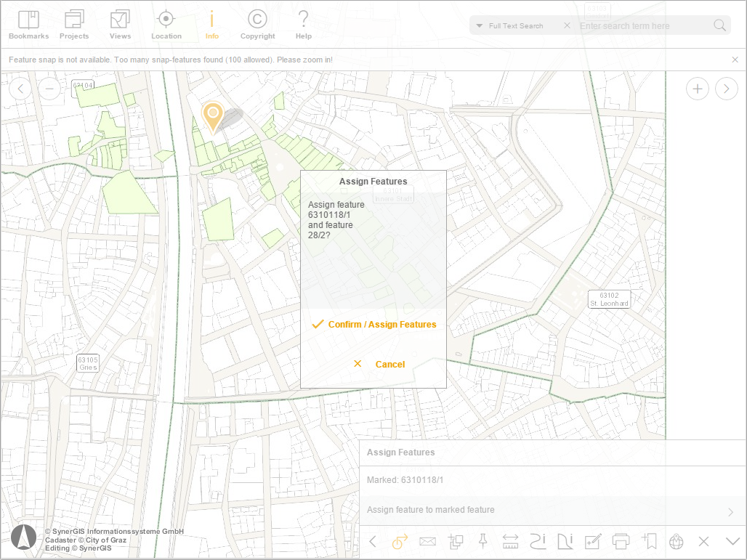This screenshot has height=560, width=747.
Task: Dismiss the feature snap warning message
Action: click(x=735, y=59)
